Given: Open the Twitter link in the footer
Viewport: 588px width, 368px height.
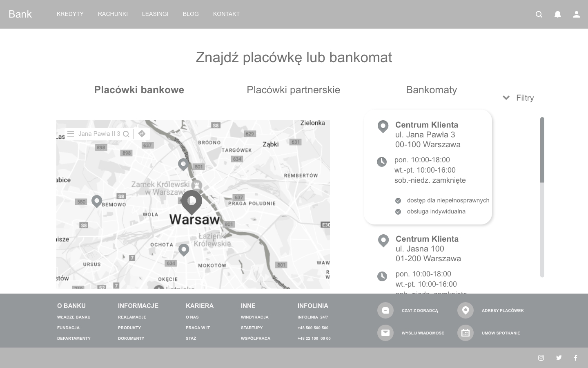Looking at the screenshot, I should click(x=559, y=358).
